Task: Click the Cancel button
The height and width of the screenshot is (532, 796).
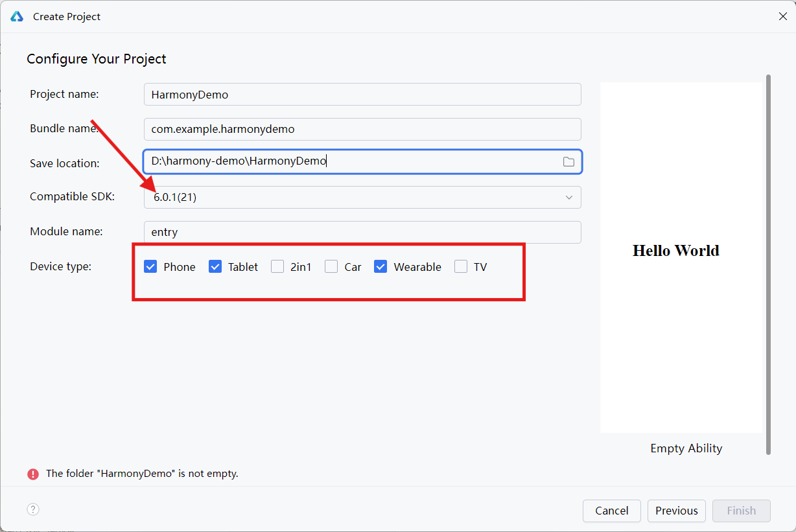Action: tap(612, 511)
